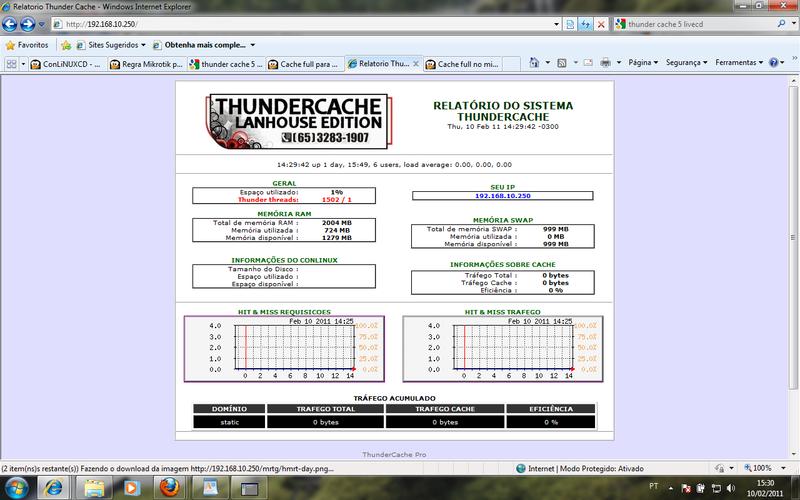Click the 'TRAFEGO TOTAL' column header
This screenshot has width=800, height=500.
326,409
